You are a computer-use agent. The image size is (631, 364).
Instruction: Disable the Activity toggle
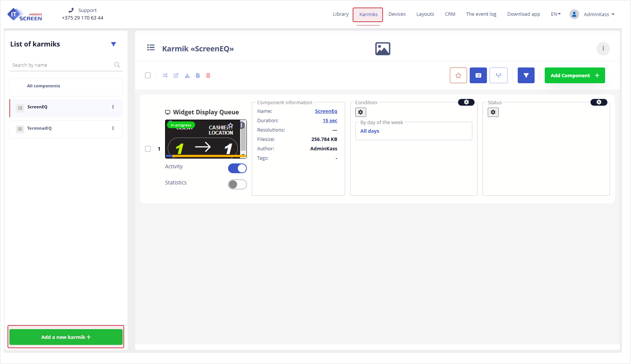237,168
